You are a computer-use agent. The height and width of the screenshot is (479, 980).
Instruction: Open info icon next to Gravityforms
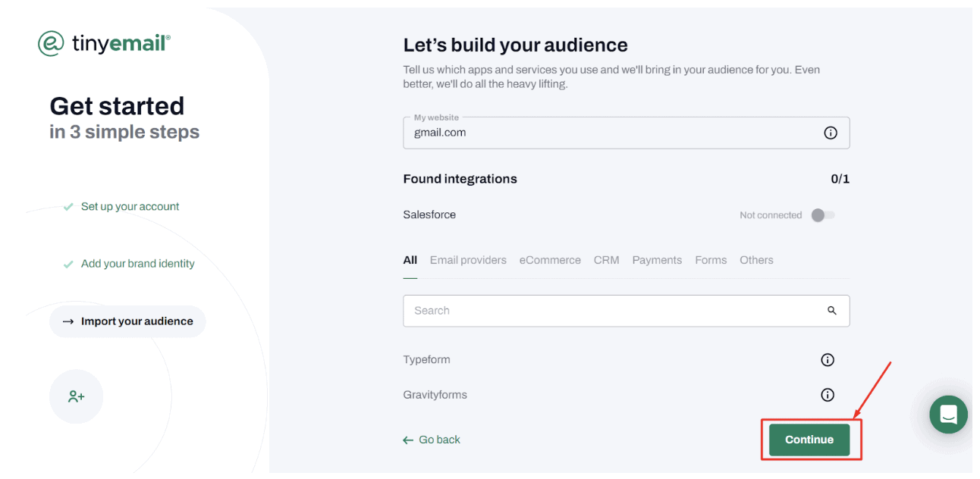point(828,395)
